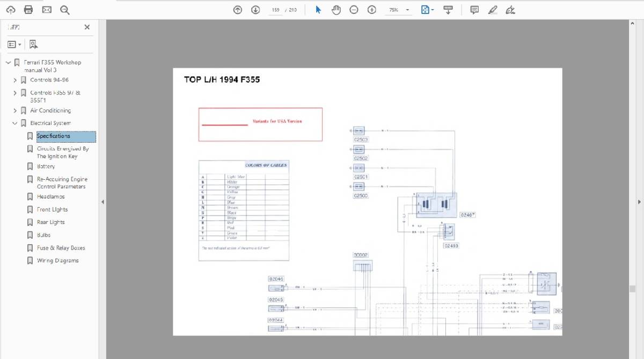This screenshot has width=644, height=359.
Task: Click the Zoom out minus button
Action: pyautogui.click(x=354, y=10)
